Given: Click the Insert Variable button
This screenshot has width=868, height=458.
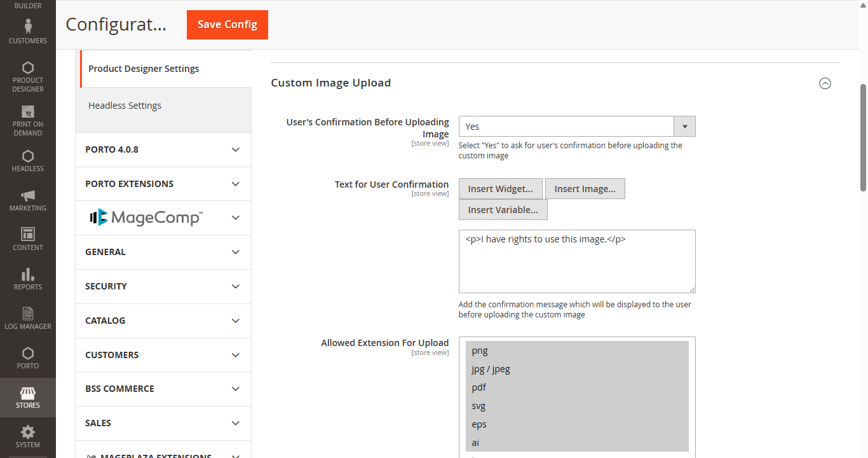Looking at the screenshot, I should click(x=503, y=210).
